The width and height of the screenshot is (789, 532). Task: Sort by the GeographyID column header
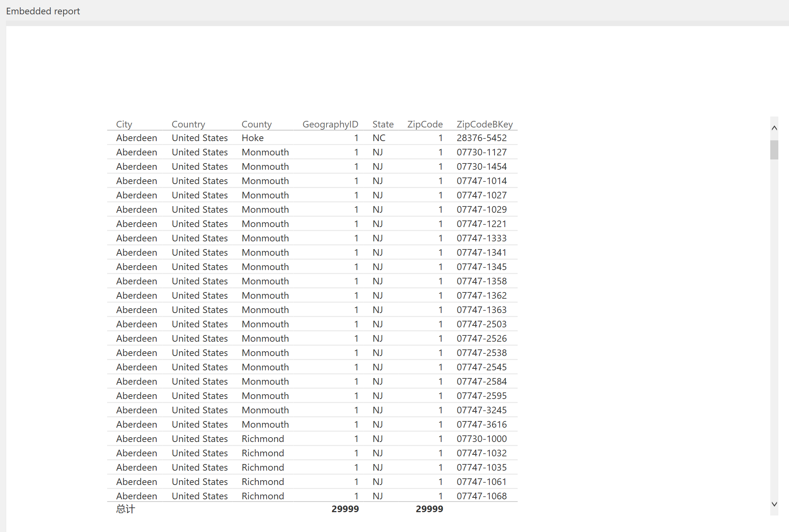pyautogui.click(x=330, y=124)
